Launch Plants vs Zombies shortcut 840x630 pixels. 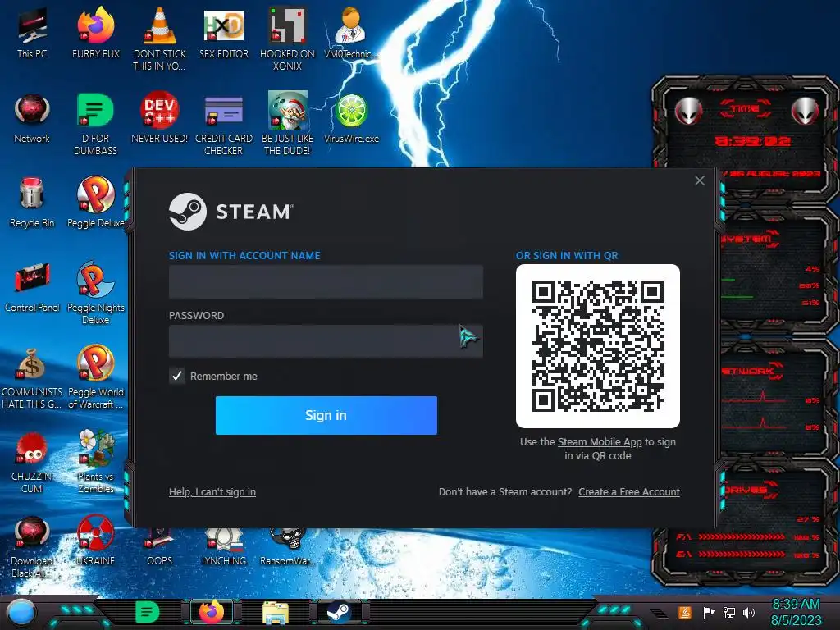point(95,462)
